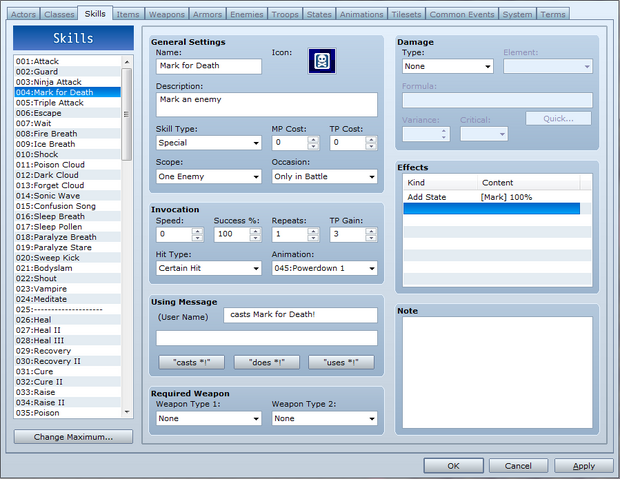Insert the "does *!" message template
The width and height of the screenshot is (620, 479).
pos(267,362)
